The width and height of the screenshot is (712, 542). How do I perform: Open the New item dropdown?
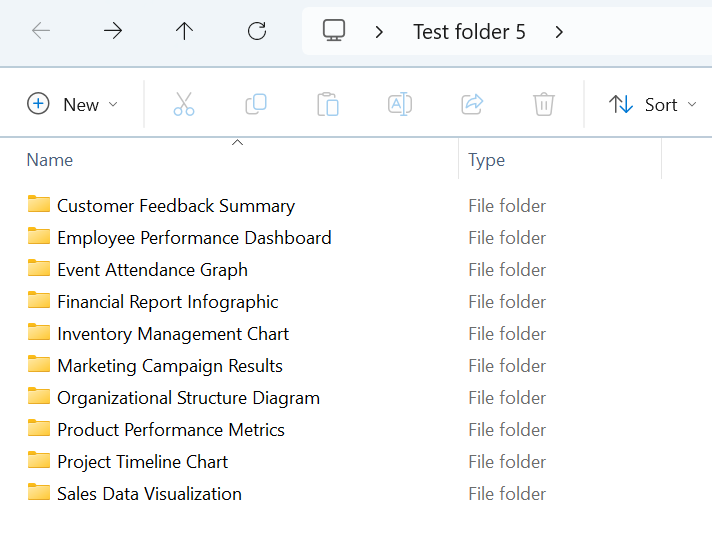tap(73, 104)
